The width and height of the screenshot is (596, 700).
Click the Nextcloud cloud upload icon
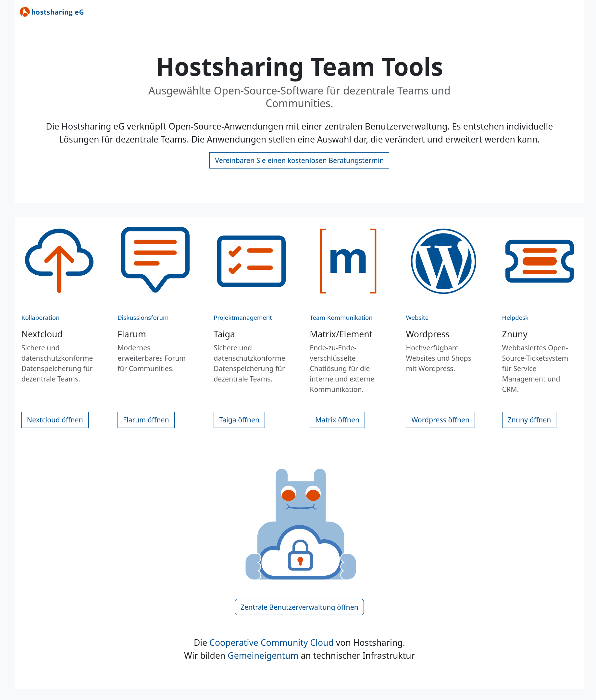pyautogui.click(x=59, y=260)
